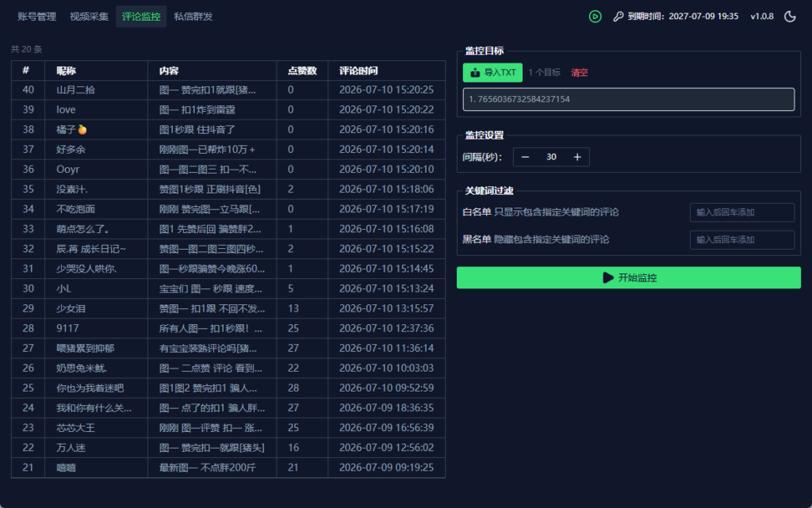Click the nickname 奶思兔米觥.
812x508 pixels.
82,369
